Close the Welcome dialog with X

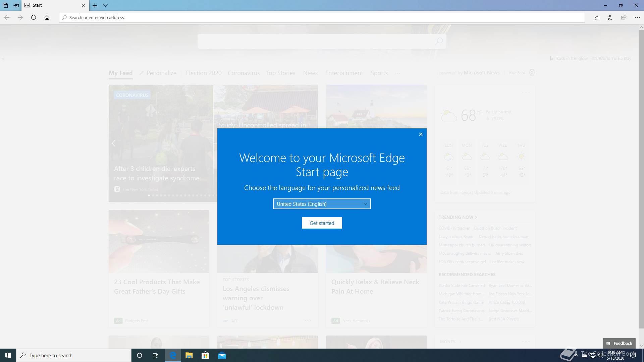[421, 134]
